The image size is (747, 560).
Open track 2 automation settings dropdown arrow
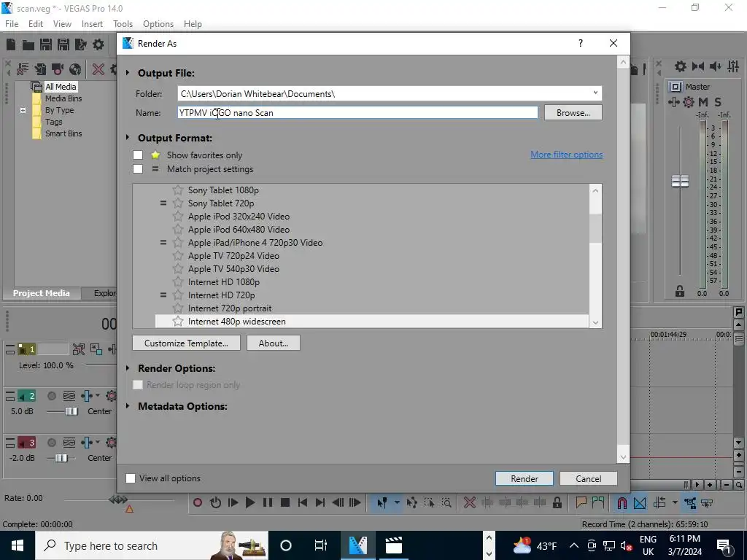pos(98,396)
